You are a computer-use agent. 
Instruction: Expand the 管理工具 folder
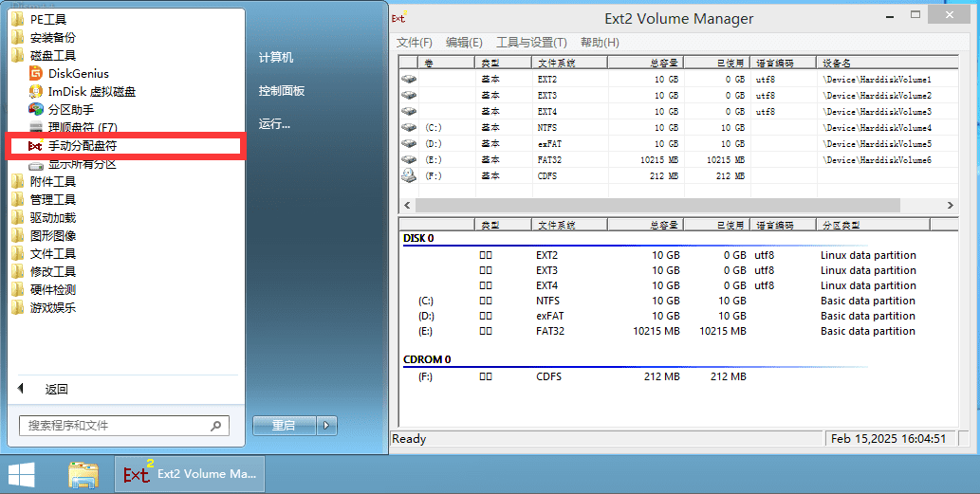click(43, 200)
